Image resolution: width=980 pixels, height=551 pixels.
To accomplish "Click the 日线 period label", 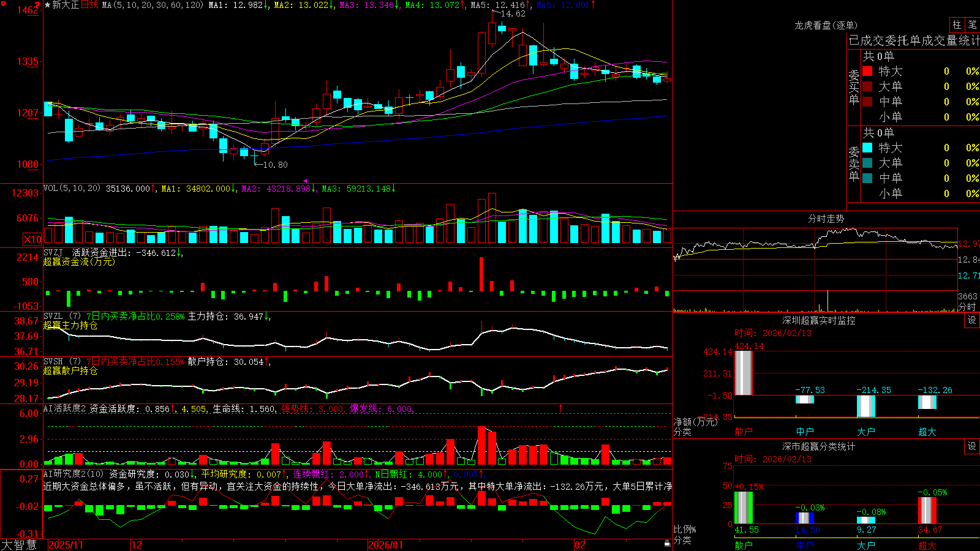I will pos(89,5).
